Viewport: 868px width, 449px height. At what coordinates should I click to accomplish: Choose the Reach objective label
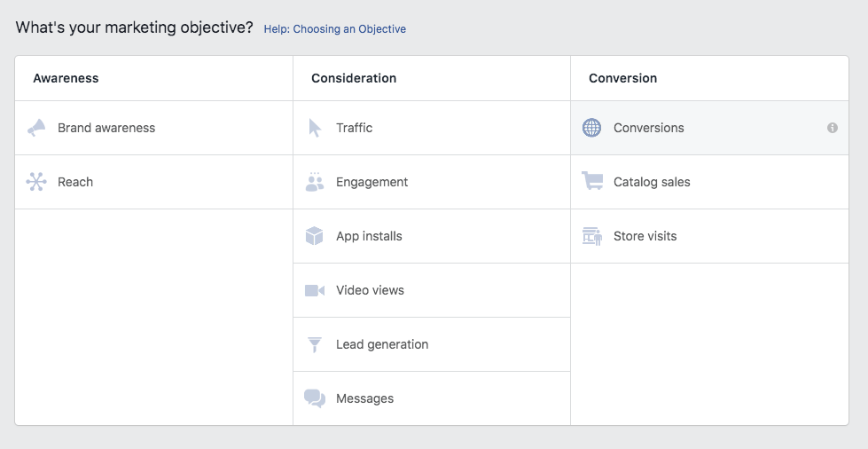[75, 182]
